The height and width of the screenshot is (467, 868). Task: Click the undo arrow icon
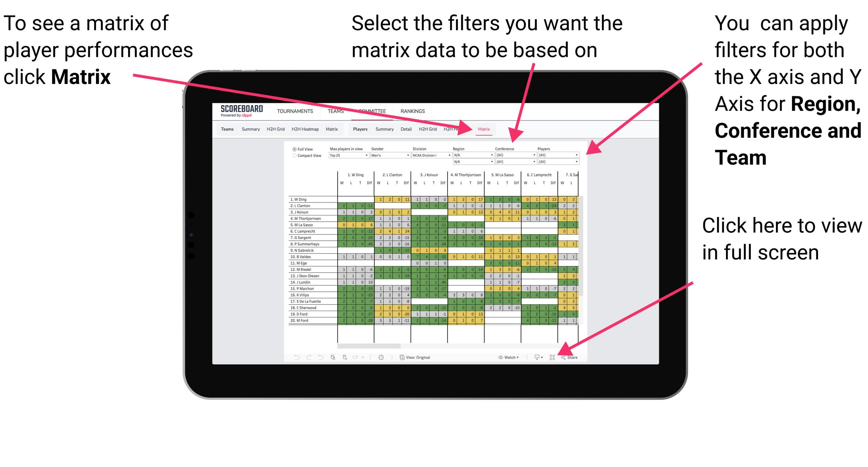click(x=293, y=357)
